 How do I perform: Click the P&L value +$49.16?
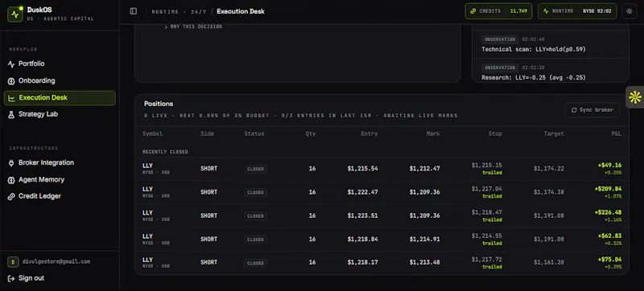coord(609,166)
